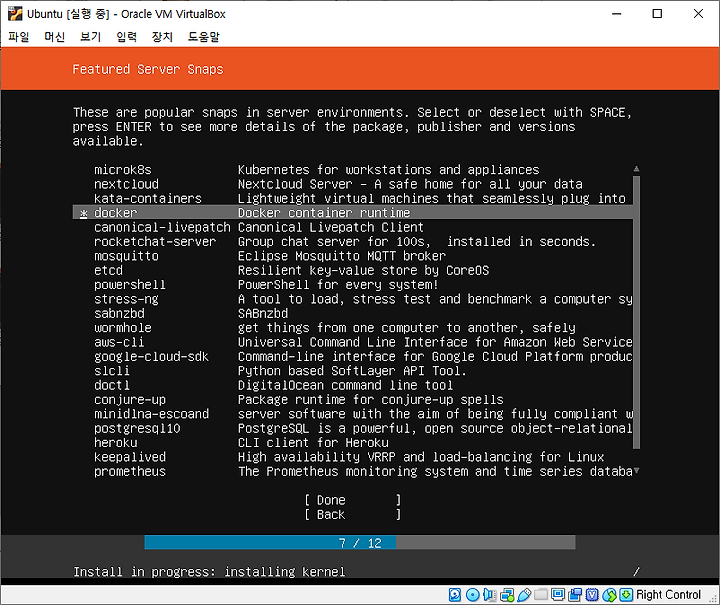Click the optical drive indicator icon
The width and height of the screenshot is (720, 605).
coord(472,594)
